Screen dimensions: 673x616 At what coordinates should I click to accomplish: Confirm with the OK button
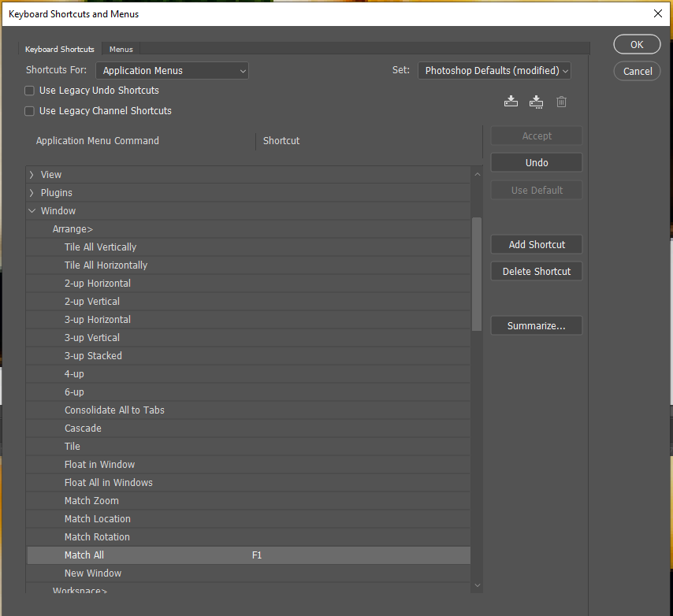pos(637,44)
